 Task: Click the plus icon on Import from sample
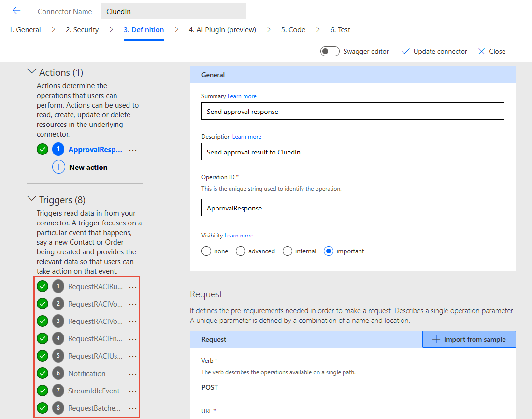pyautogui.click(x=436, y=339)
